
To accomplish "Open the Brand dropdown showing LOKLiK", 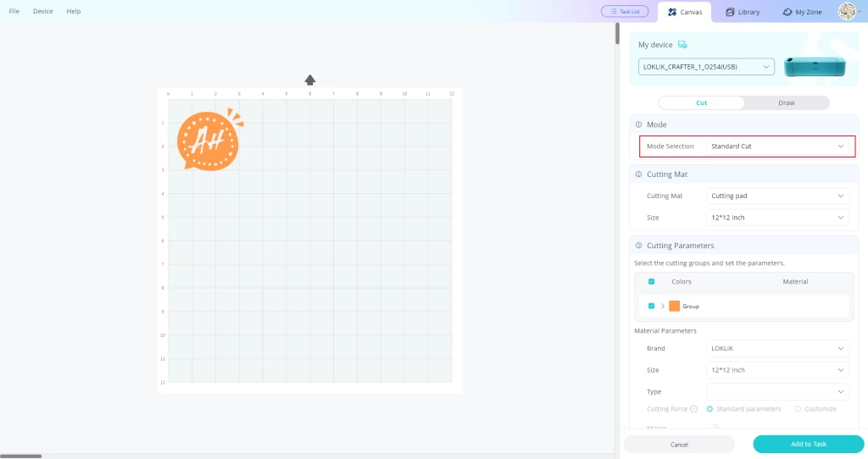I will [x=777, y=348].
